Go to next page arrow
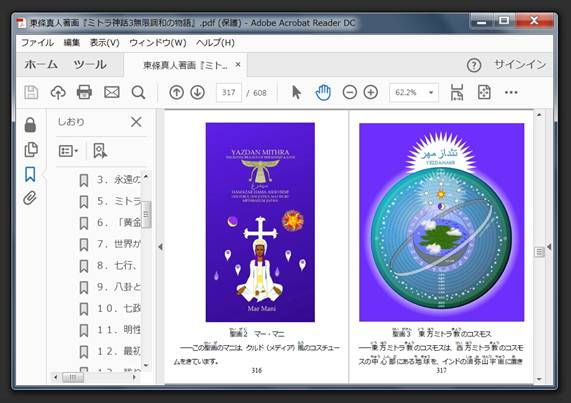The height and width of the screenshot is (403, 571). coord(197,92)
